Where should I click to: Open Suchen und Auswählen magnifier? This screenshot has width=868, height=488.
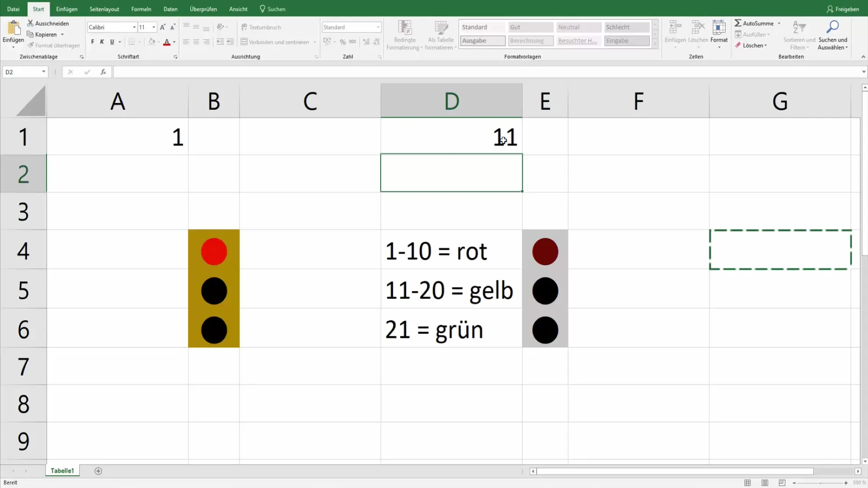[833, 35]
